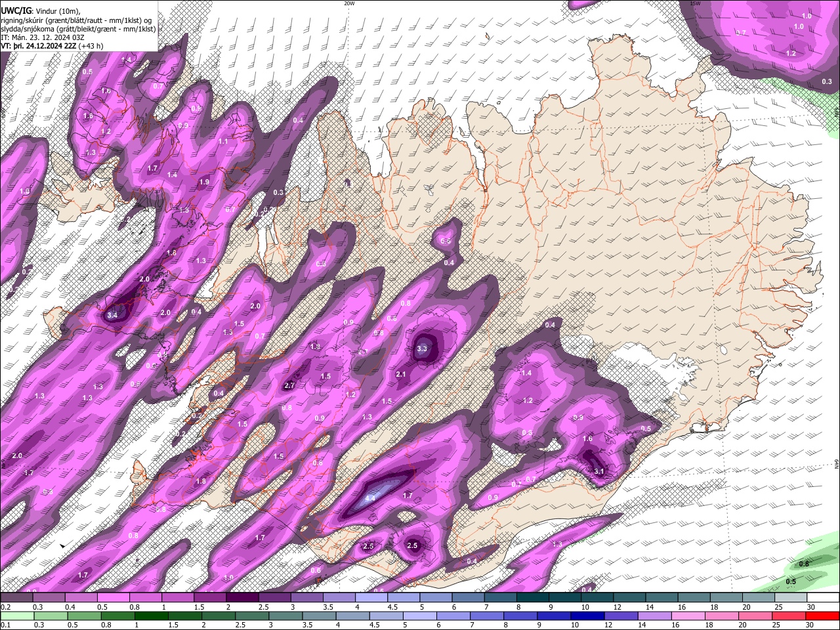Click the 3.1 precipitation value label
The height and width of the screenshot is (630, 840).
pyautogui.click(x=598, y=471)
